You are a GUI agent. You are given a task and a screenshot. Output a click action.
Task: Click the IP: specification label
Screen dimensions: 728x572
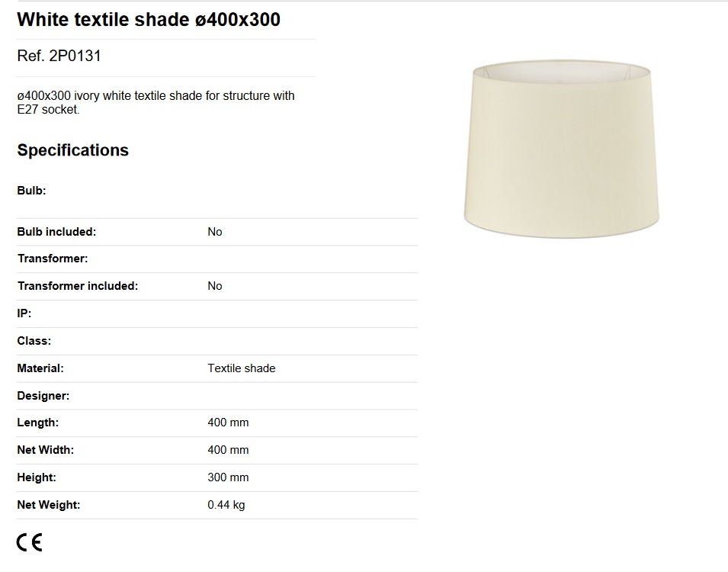[x=24, y=313]
